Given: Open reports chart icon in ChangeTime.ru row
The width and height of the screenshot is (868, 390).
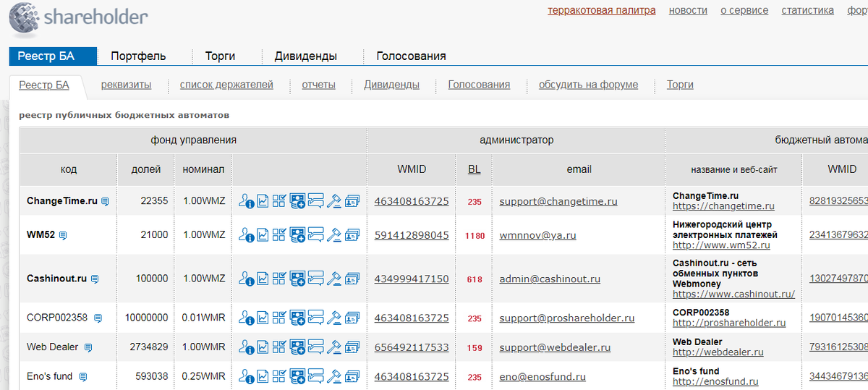Looking at the screenshot, I should [263, 201].
